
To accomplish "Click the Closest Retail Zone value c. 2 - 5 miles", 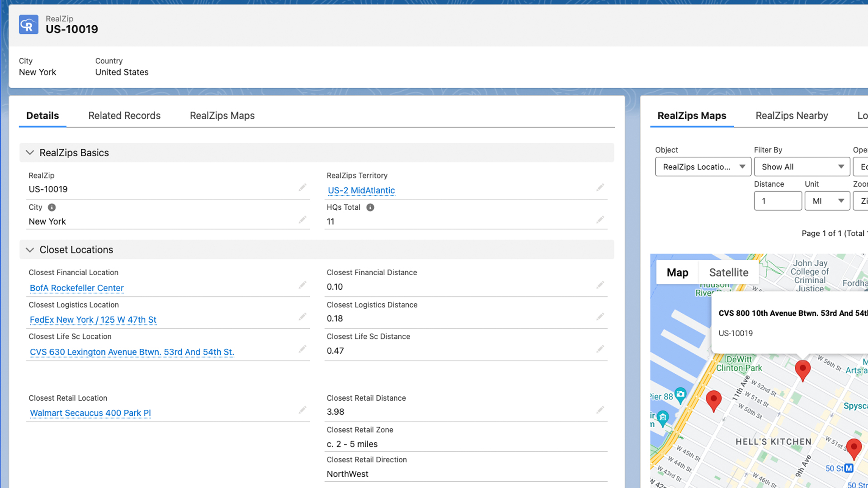I will coord(352,444).
